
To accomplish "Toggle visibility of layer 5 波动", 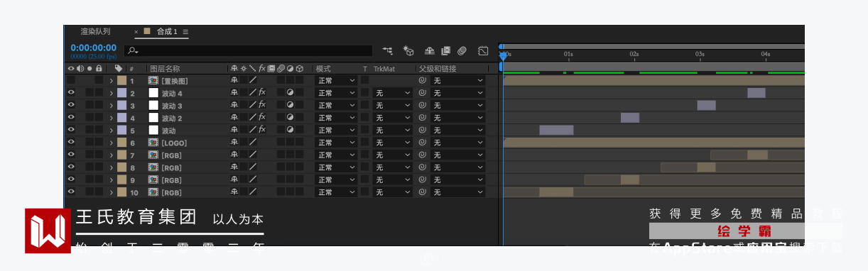I will point(71,130).
